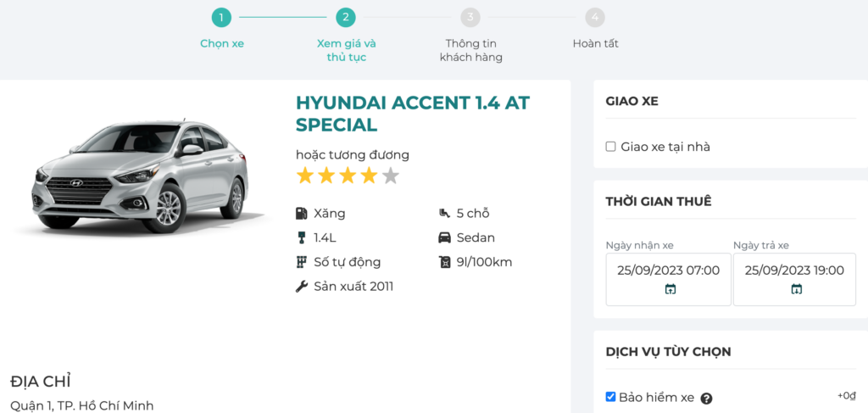Select step 2 Xem giá và thủ tục
The width and height of the screenshot is (868, 413).
345,17
